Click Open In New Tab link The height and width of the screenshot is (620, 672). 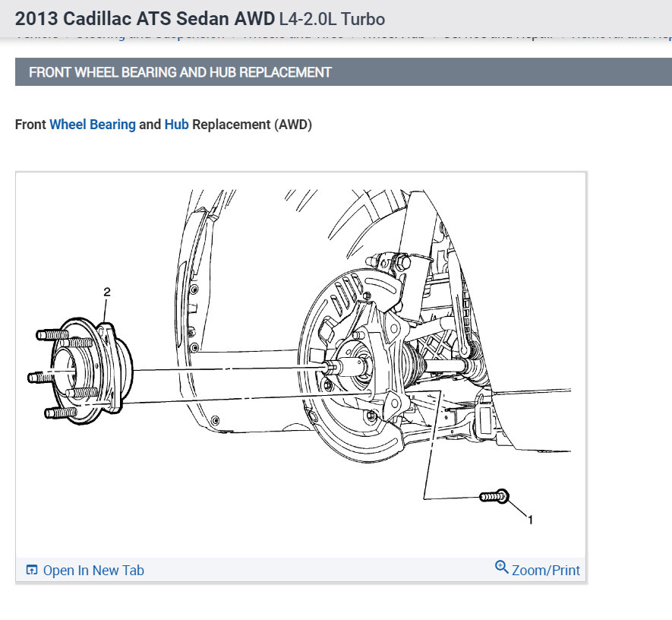click(93, 571)
